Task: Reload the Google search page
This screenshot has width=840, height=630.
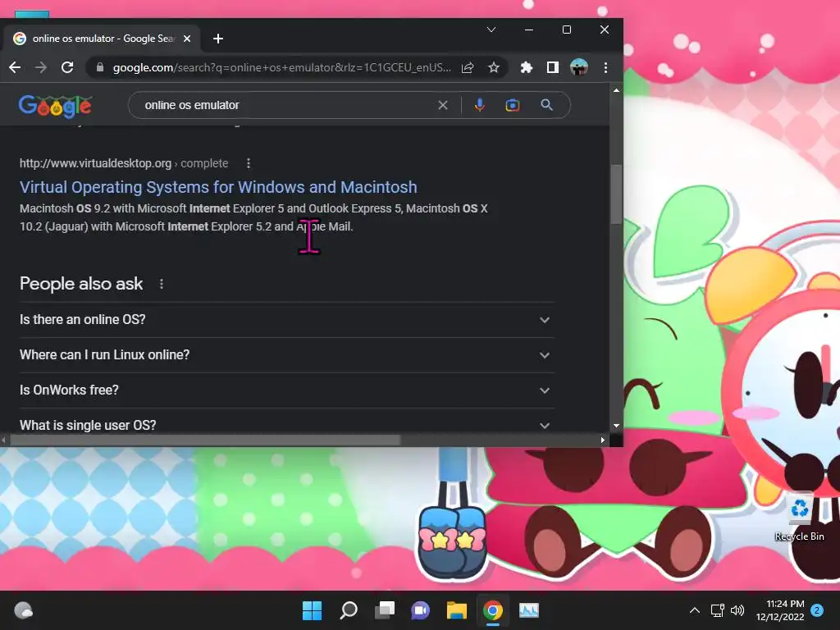Action: click(x=67, y=67)
